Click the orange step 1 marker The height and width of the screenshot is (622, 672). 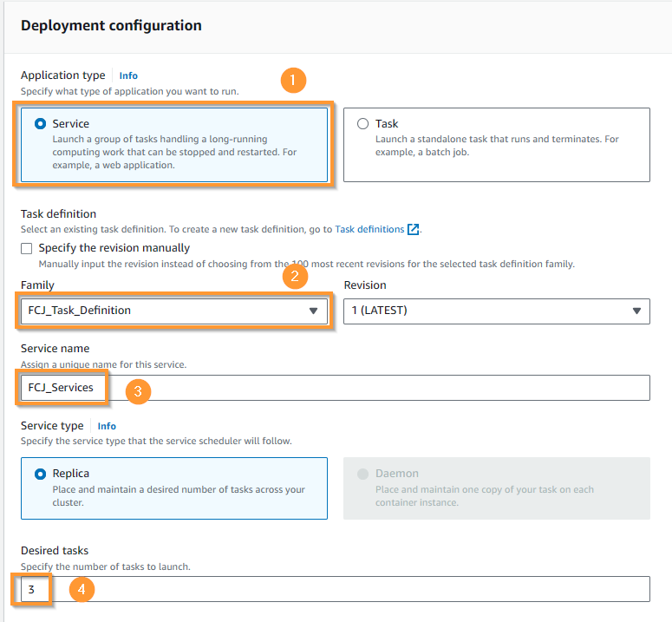(293, 80)
